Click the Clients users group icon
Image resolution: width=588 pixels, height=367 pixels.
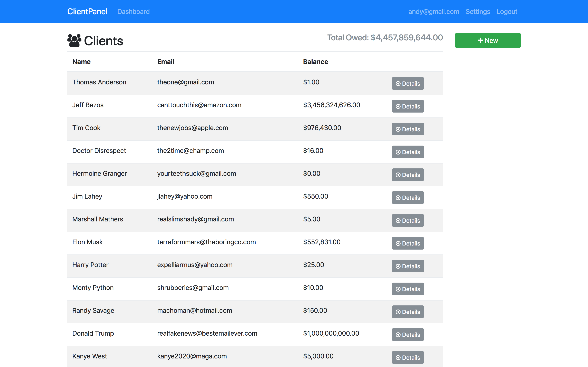point(74,41)
